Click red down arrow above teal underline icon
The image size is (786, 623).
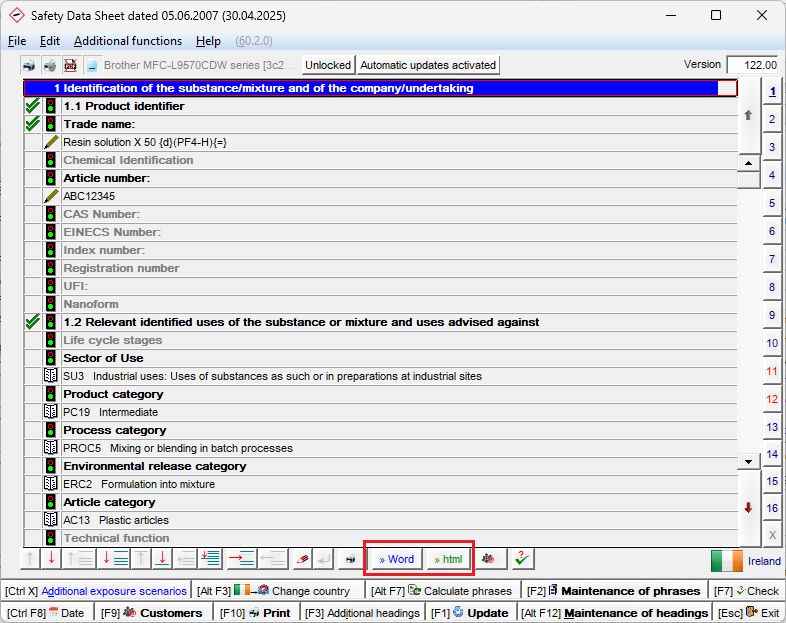click(x=162, y=558)
